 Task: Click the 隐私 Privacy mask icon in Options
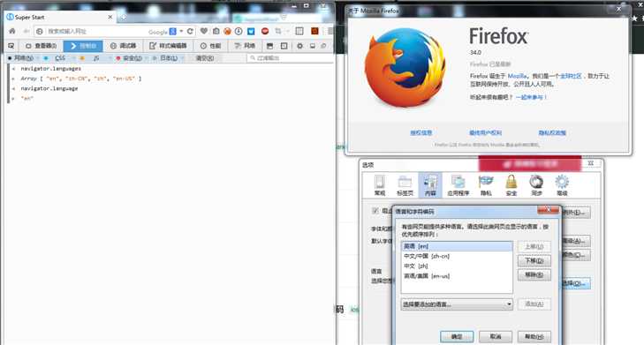[486, 185]
